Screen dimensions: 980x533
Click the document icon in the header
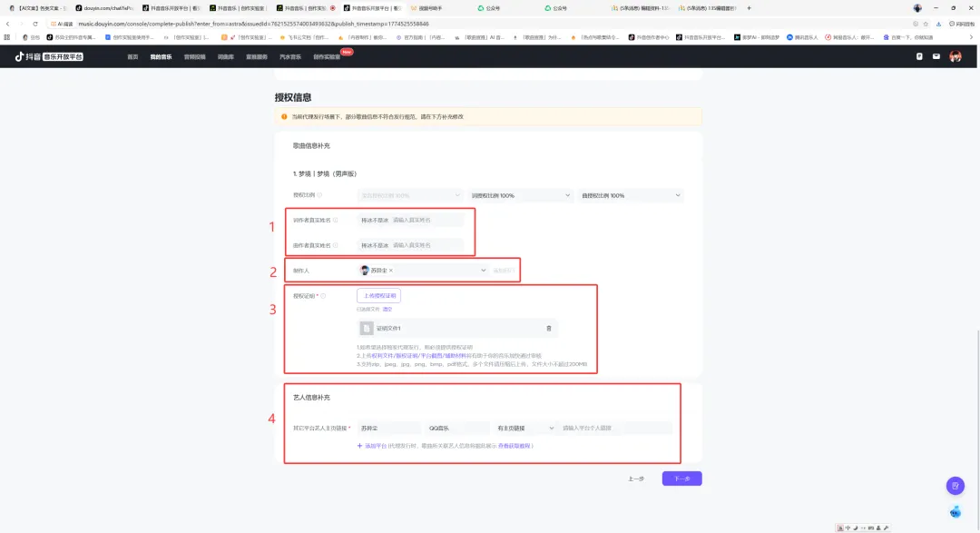click(x=919, y=56)
